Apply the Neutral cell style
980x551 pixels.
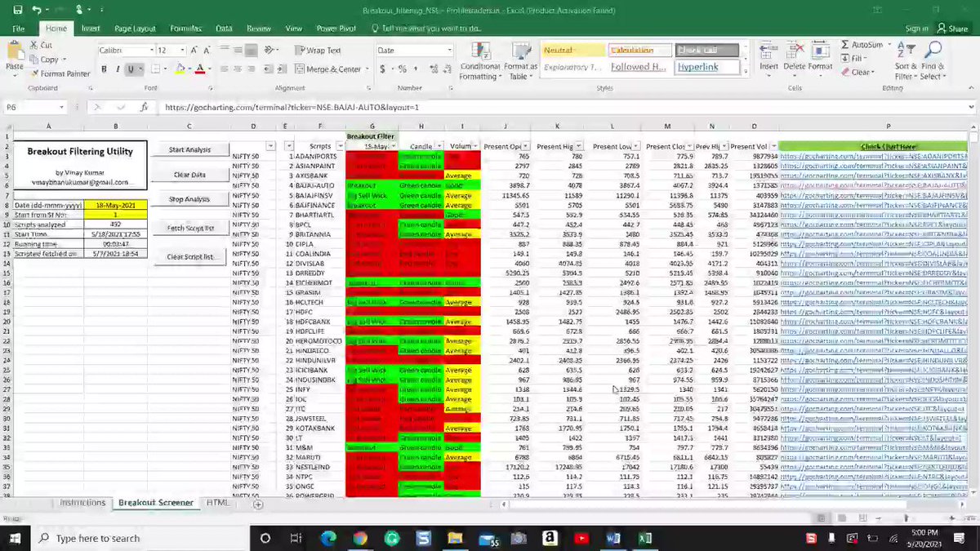tap(572, 51)
